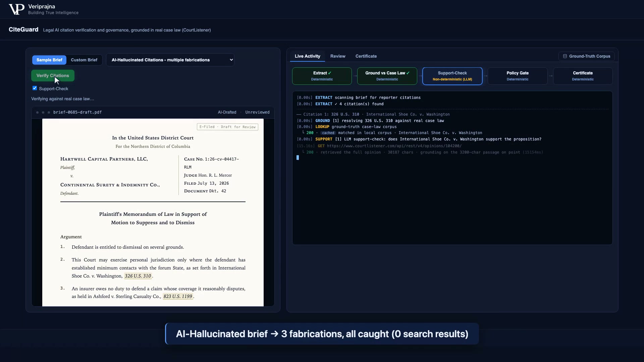This screenshot has width=644, height=362.
Task: Switch to the Review tab
Action: click(338, 56)
